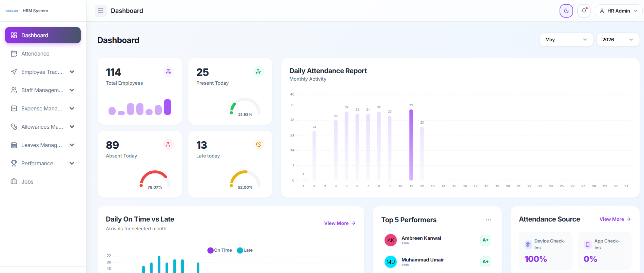Expand the Staff Management chevron
Image resolution: width=644 pixels, height=273 pixels.
pyautogui.click(x=72, y=90)
